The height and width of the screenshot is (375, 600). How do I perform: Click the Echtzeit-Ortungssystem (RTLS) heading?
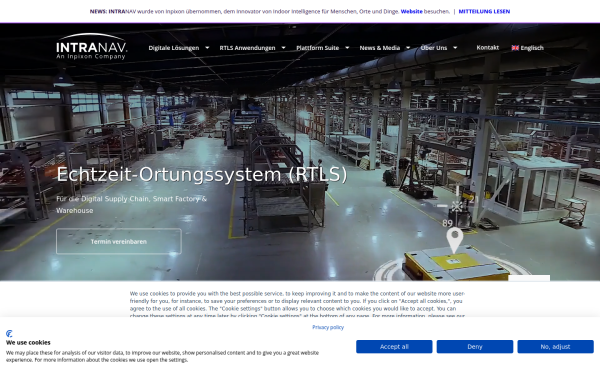202,174
